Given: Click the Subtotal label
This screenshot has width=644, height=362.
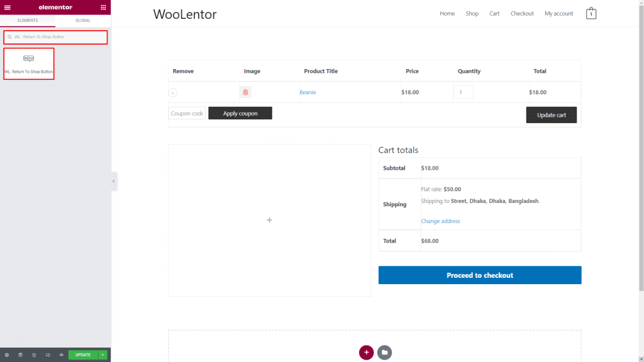Looking at the screenshot, I should pyautogui.click(x=394, y=168).
